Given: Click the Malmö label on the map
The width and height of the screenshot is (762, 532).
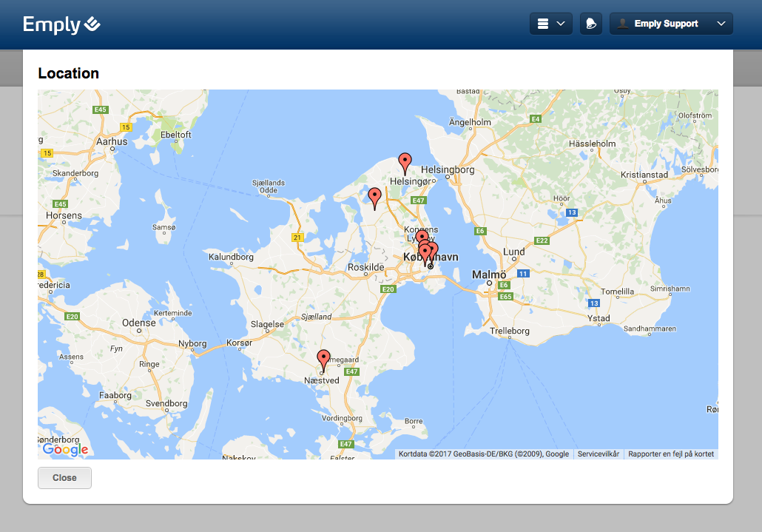Looking at the screenshot, I should click(489, 275).
